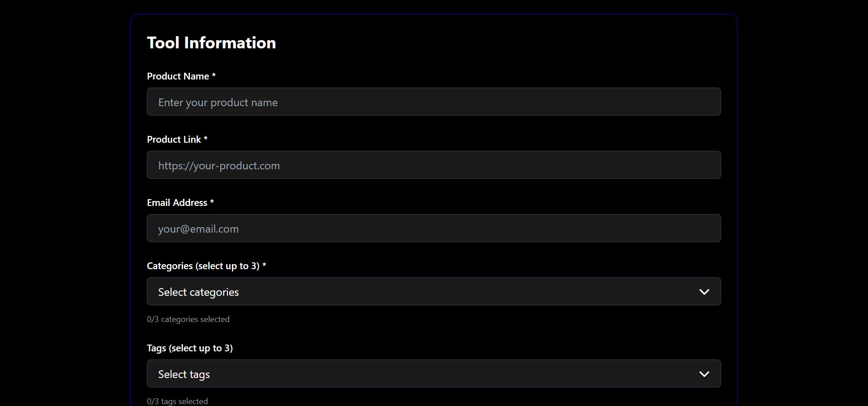Click the 'Email Address' field label
The width and height of the screenshot is (868, 406).
177,203
